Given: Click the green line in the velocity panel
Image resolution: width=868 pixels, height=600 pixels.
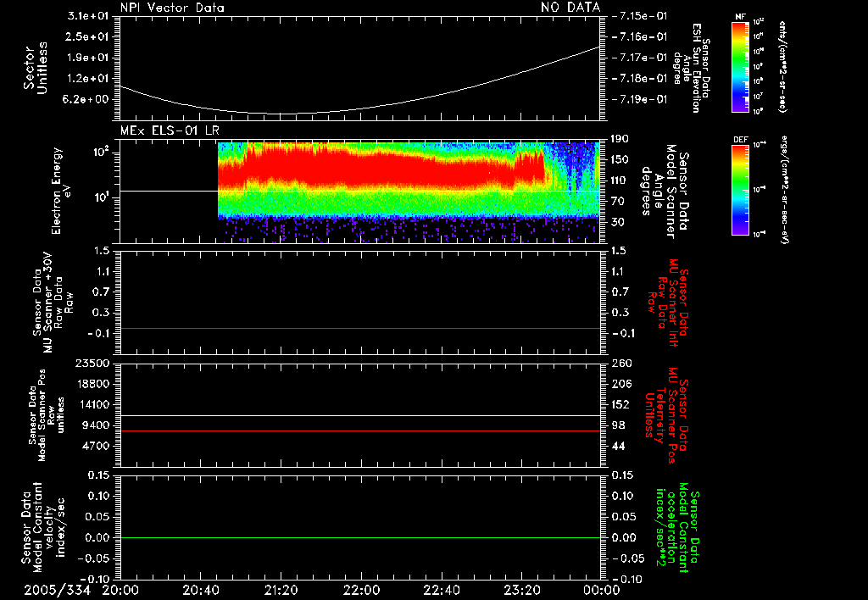Looking at the screenshot, I should (x=359, y=537).
